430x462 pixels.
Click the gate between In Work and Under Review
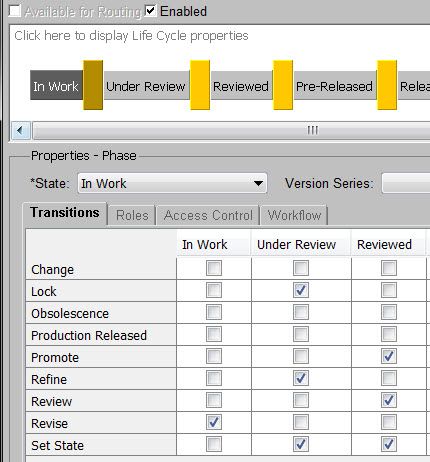click(93, 85)
